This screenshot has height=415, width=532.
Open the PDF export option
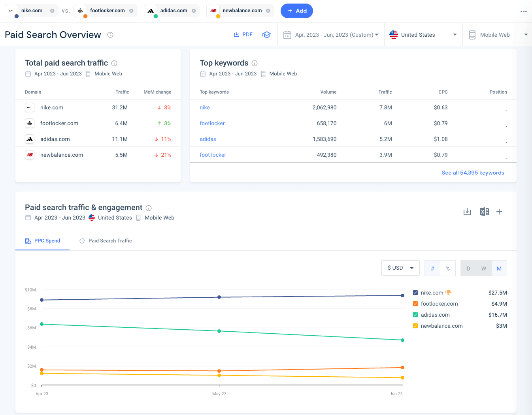[242, 34]
